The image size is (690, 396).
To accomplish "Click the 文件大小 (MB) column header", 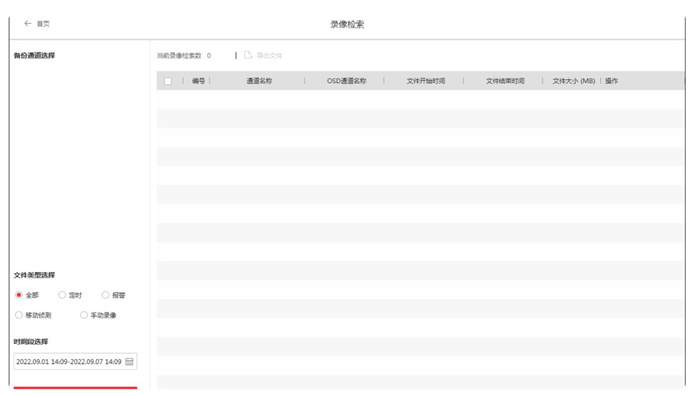I will click(x=574, y=81).
